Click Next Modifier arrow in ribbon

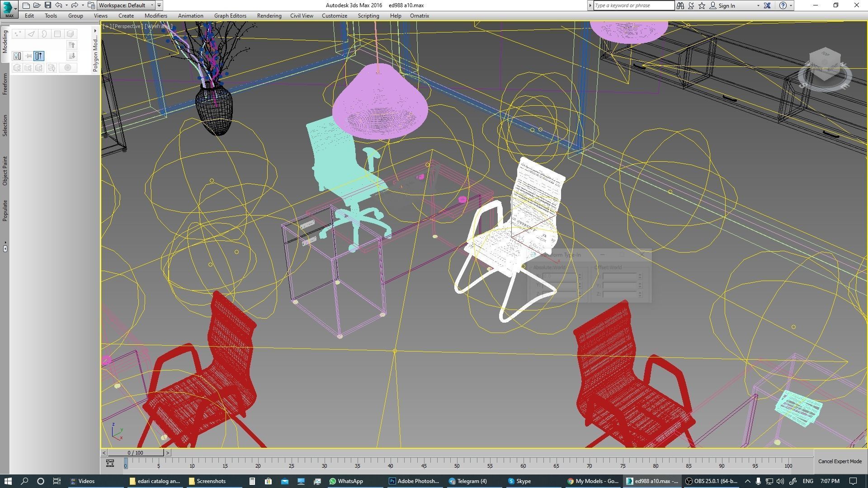coord(71,56)
